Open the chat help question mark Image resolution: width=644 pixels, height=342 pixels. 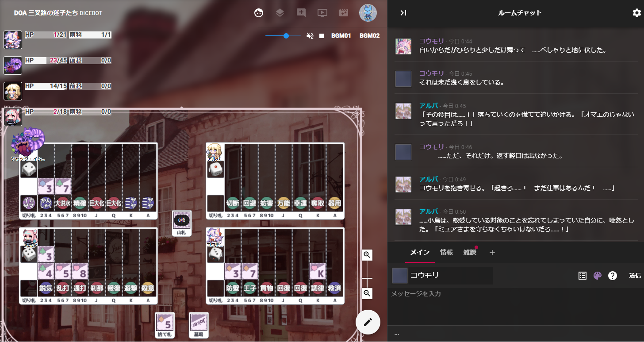pos(613,276)
